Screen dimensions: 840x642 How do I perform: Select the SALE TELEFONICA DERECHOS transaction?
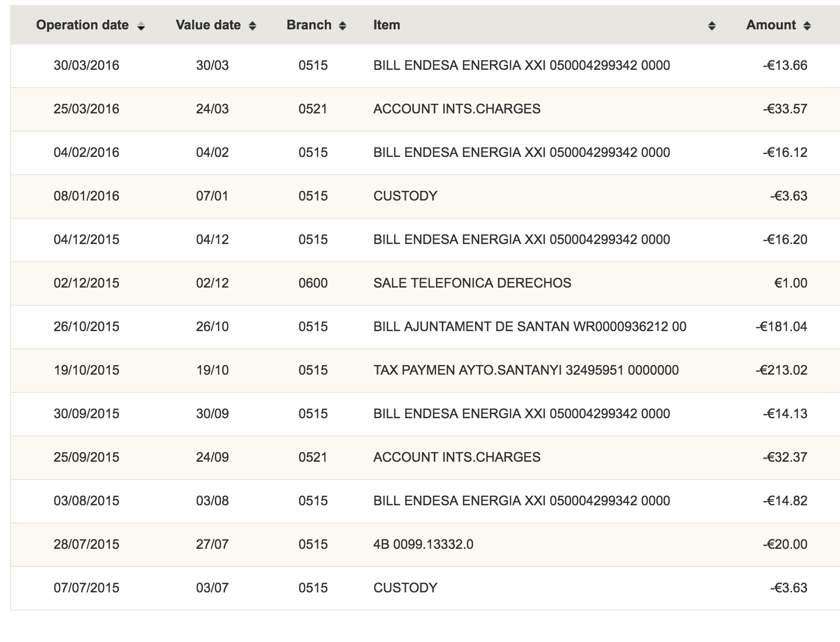coord(472,283)
